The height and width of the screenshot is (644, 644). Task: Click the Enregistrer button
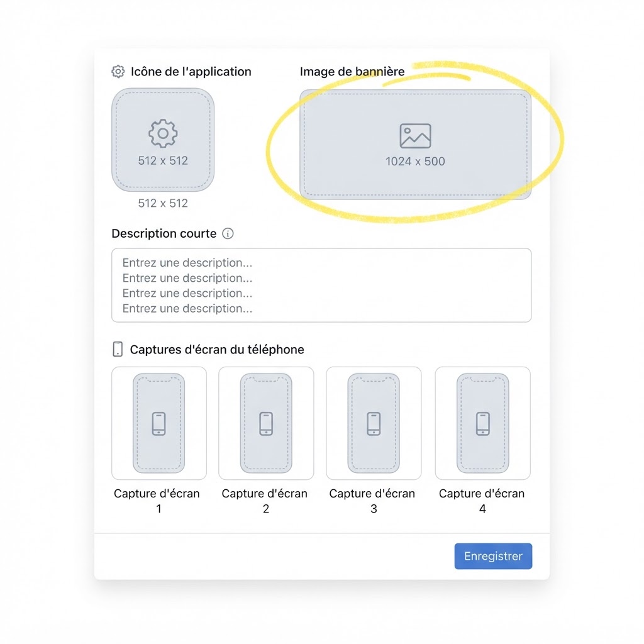click(x=493, y=556)
